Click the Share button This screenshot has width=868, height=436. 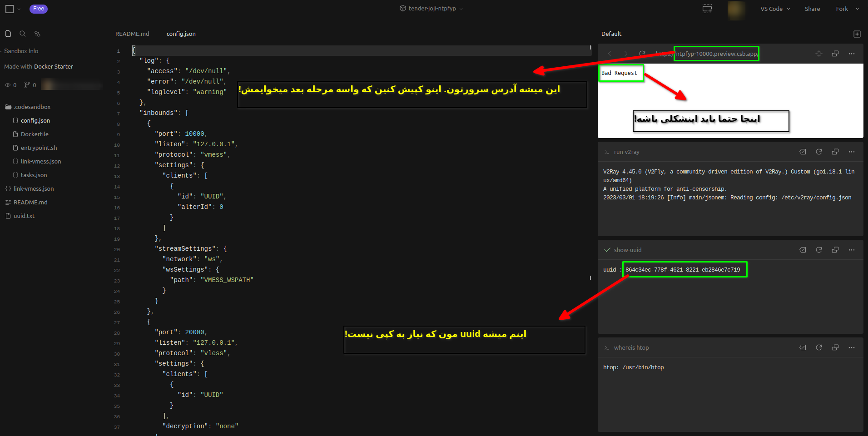coord(812,9)
